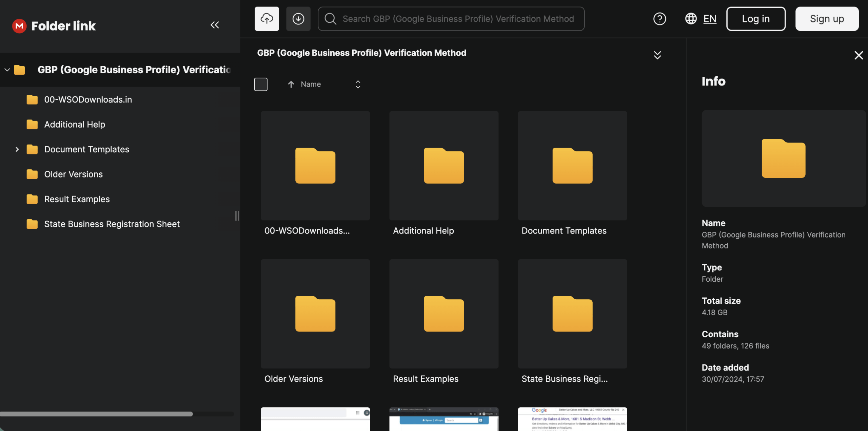Expand the double-down chevron by folder title
The width and height of the screenshot is (868, 431).
657,55
